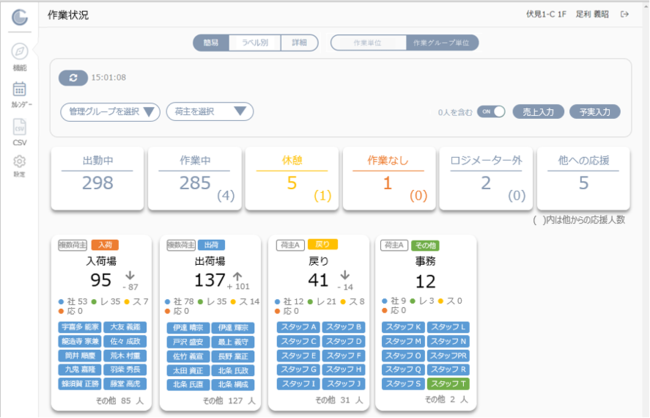Open the 機能 compass icon in sidebar
The height and width of the screenshot is (418, 650).
point(19,51)
